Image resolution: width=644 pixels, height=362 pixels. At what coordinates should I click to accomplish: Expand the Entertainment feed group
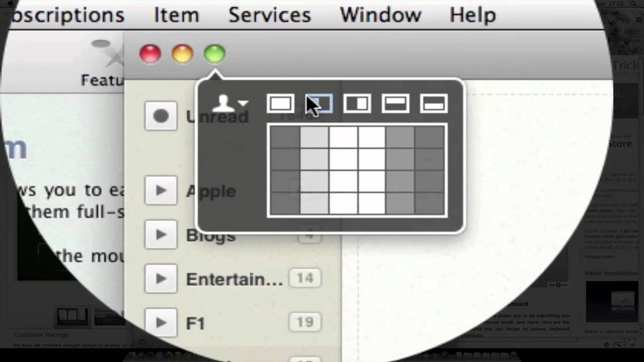point(161,279)
